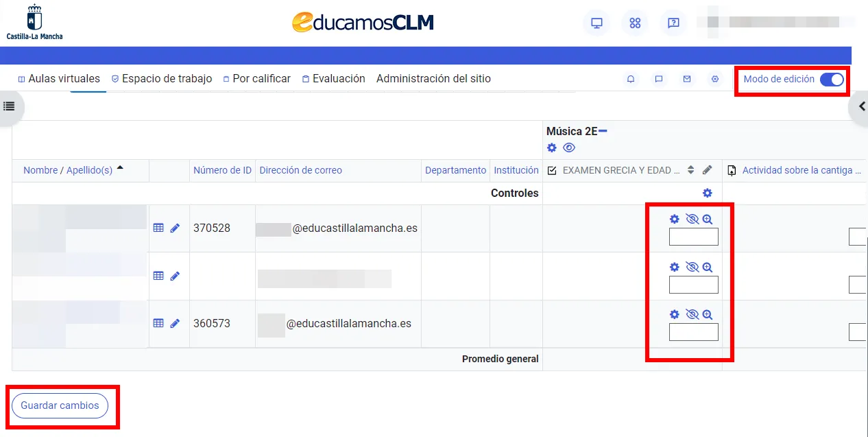Toggle visibility of the Música 2E category
868x437 pixels.
[569, 147]
